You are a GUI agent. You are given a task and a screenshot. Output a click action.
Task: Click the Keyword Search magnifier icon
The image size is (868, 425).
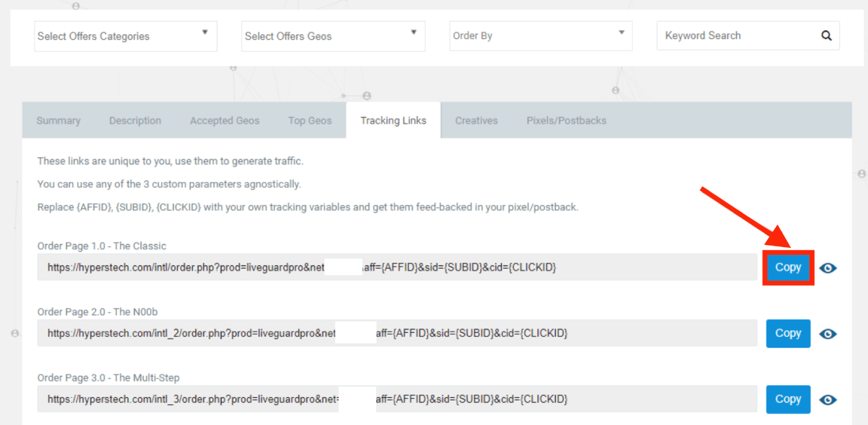[x=826, y=36]
